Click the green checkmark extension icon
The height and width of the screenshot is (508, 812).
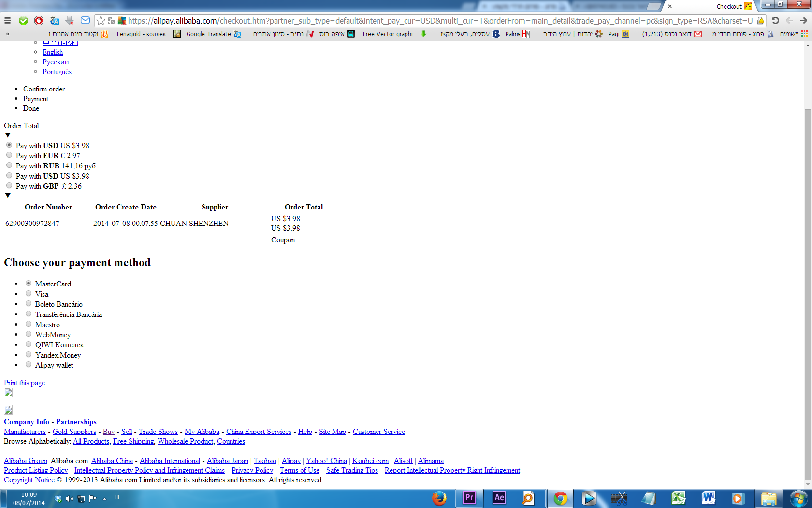tap(23, 21)
